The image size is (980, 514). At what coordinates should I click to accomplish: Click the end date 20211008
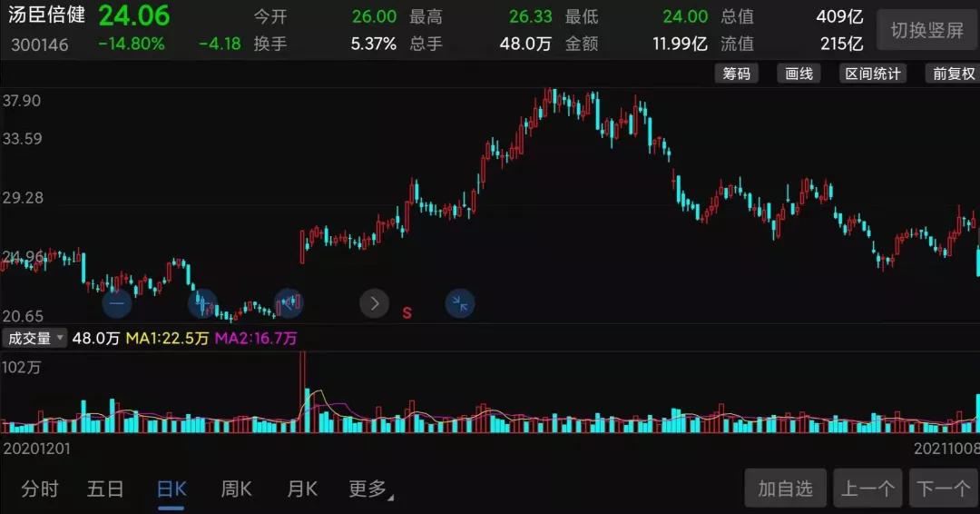point(946,449)
